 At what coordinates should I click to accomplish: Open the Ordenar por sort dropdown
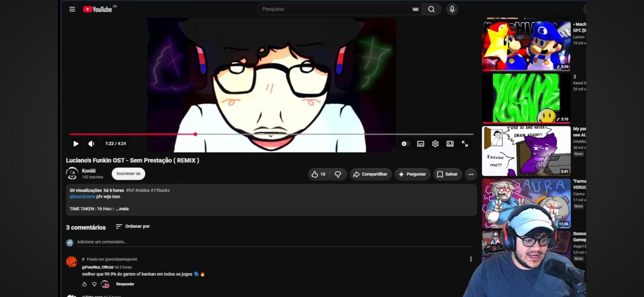[x=133, y=227]
